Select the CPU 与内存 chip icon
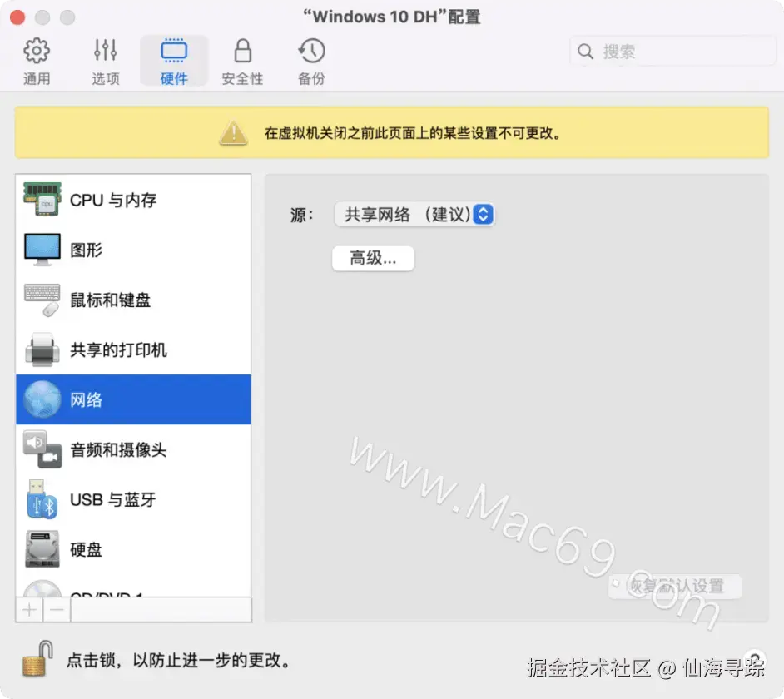 (42, 199)
